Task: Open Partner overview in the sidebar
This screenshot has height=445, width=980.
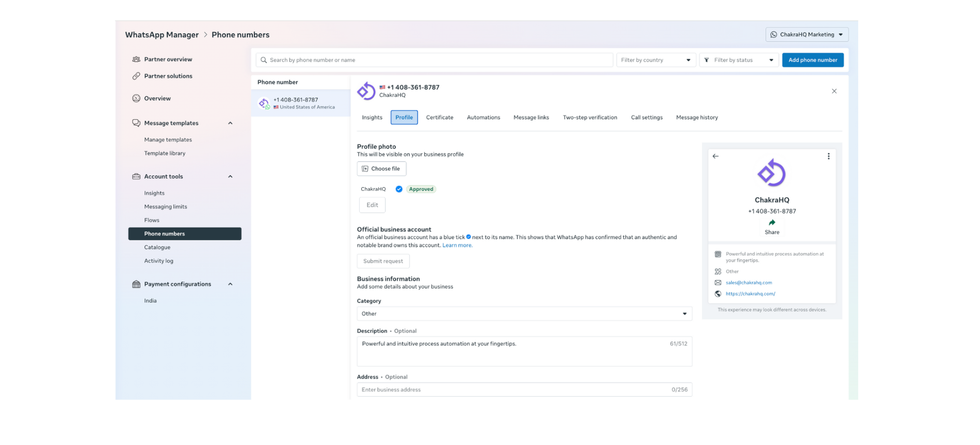Action: [168, 59]
